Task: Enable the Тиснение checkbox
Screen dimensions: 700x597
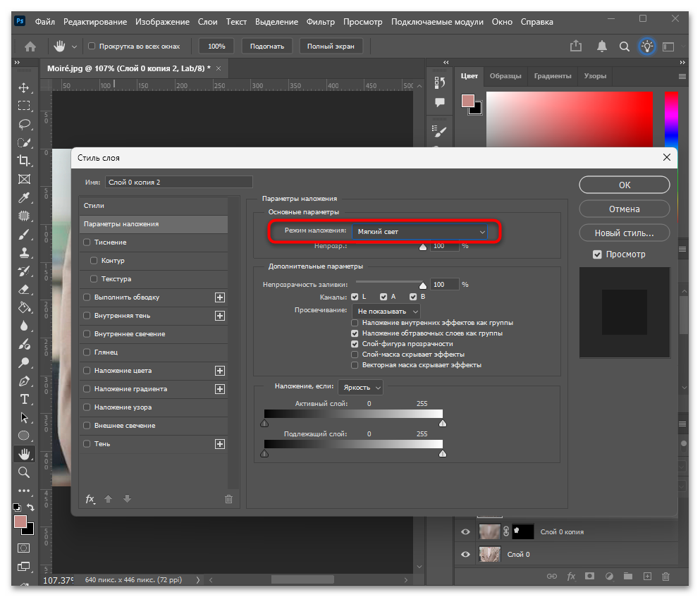Action: pos(87,242)
